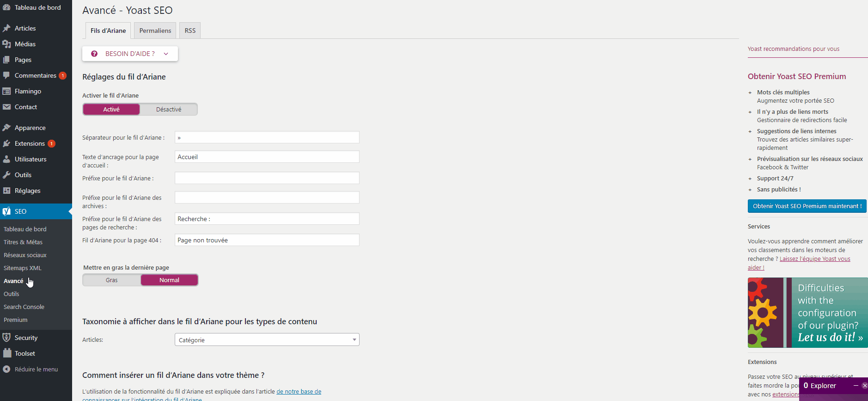
Task: Click the Médias media icon
Action: coord(6,44)
